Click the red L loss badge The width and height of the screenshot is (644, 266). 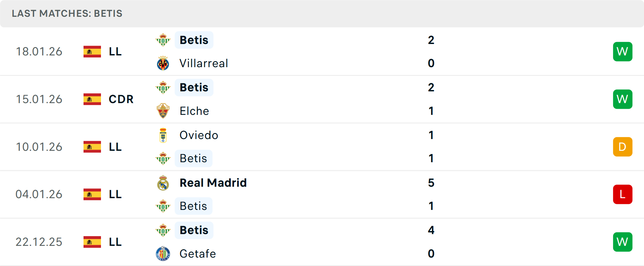623,194
